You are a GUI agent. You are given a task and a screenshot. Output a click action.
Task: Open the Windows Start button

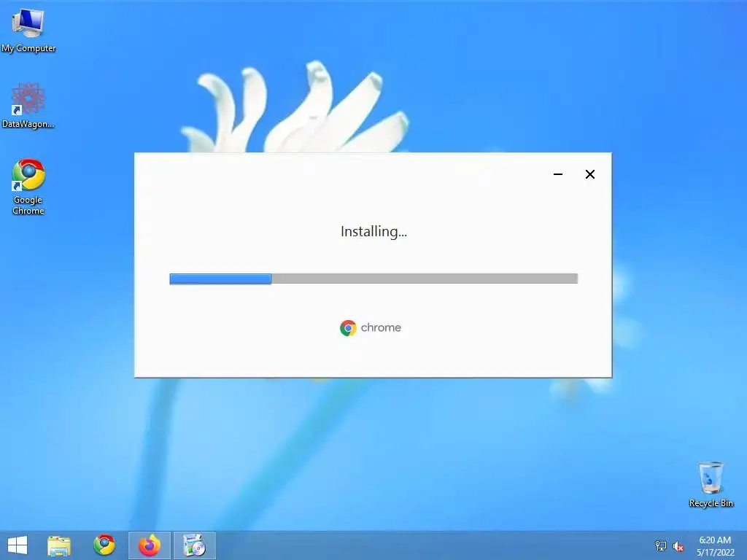click(18, 545)
